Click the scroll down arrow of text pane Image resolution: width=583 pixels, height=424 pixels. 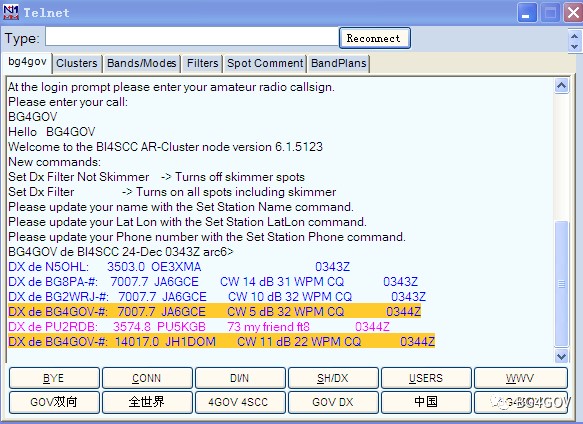[561, 356]
